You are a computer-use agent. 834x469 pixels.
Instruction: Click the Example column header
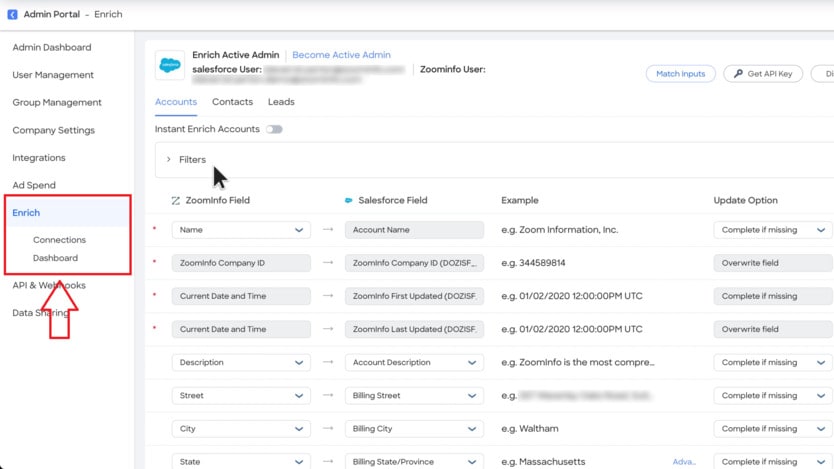520,200
